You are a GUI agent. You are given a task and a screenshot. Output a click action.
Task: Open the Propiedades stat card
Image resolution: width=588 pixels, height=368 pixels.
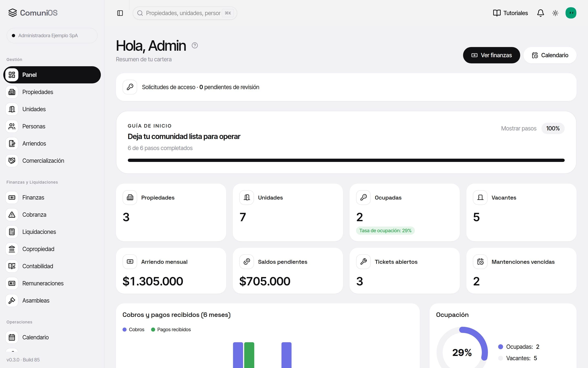pyautogui.click(x=171, y=212)
